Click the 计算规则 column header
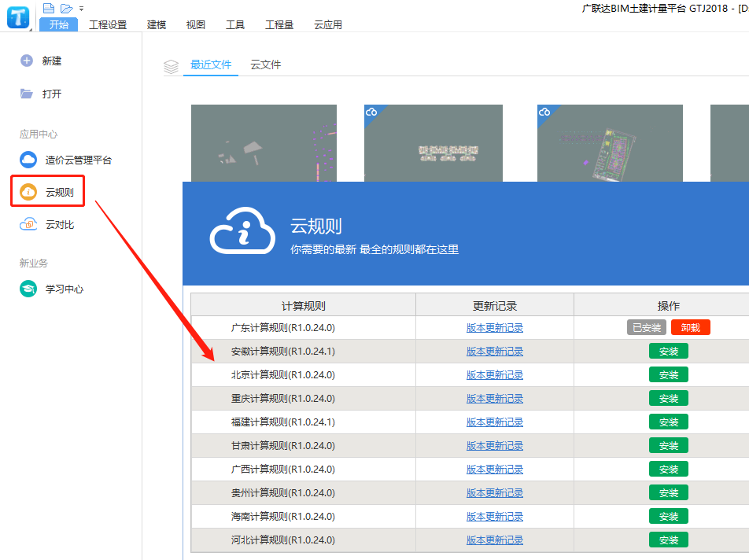The height and width of the screenshot is (560, 749). 304,305
